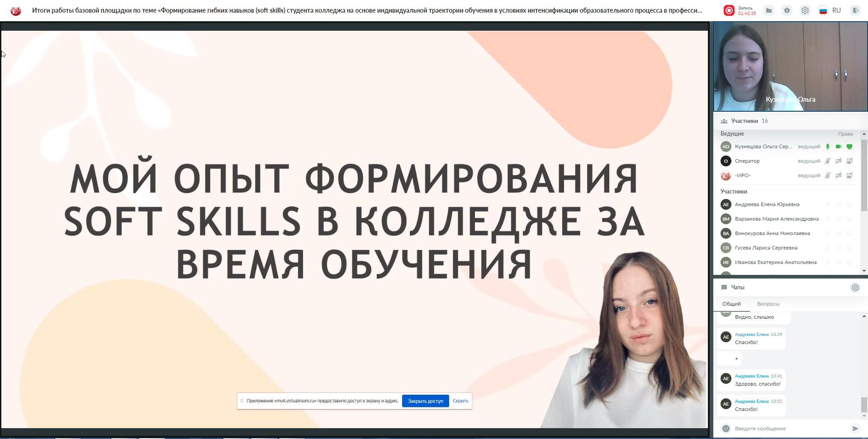
Task: Click the Права column label
Action: click(845, 134)
